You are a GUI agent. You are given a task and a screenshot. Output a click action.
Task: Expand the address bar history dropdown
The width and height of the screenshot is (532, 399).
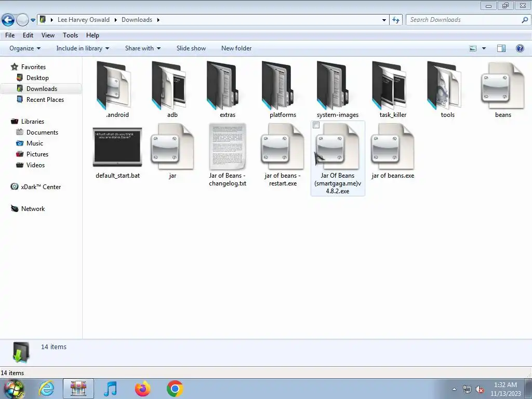(x=384, y=20)
